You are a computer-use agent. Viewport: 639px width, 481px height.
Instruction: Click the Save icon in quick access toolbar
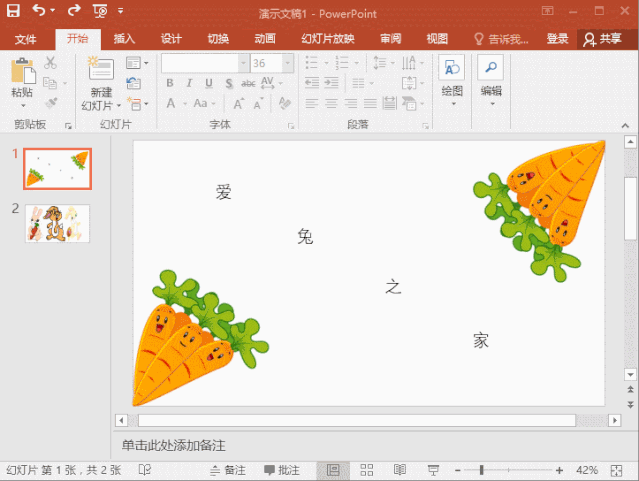click(13, 10)
